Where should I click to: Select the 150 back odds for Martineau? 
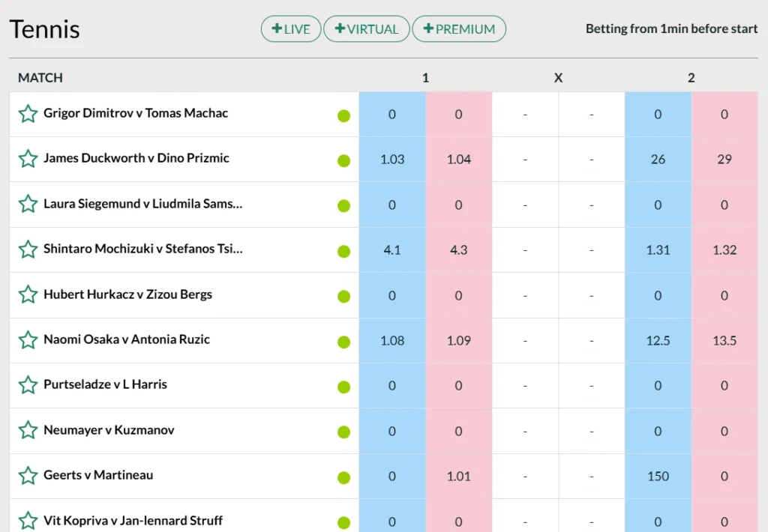658,477
